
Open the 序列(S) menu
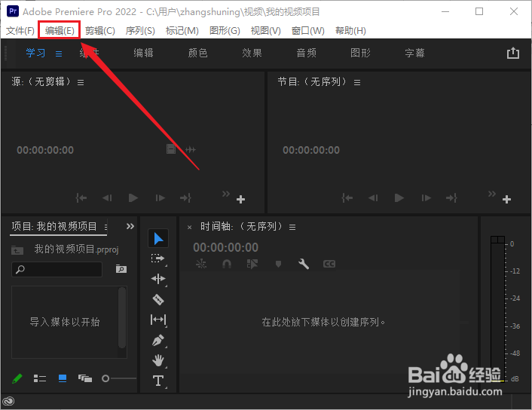tap(140, 31)
